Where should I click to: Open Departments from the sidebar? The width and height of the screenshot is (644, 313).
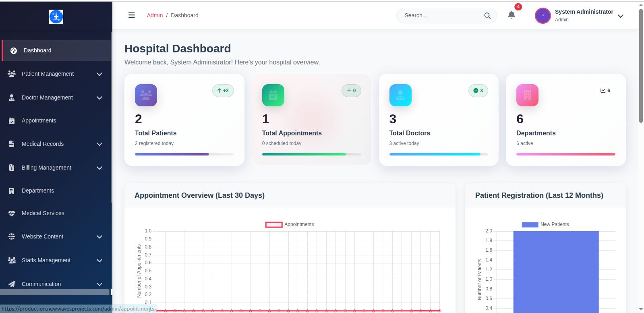pyautogui.click(x=37, y=191)
